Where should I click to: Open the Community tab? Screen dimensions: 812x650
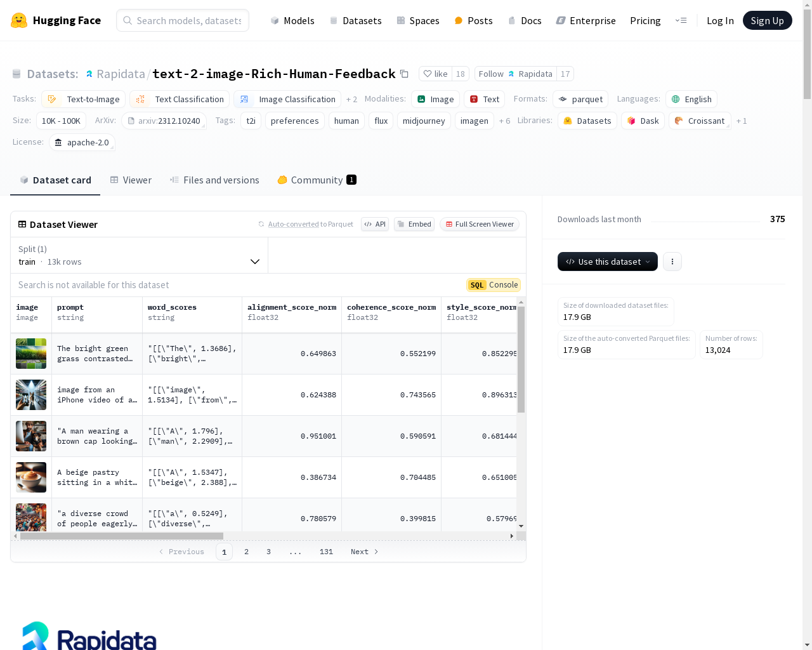tap(317, 180)
